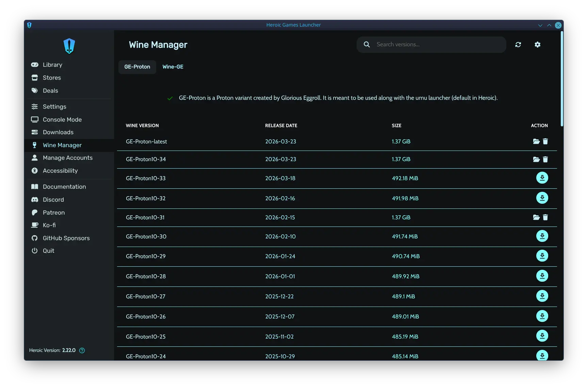Open GE-Proton10-34 install folder
The image size is (588, 389).
point(536,159)
